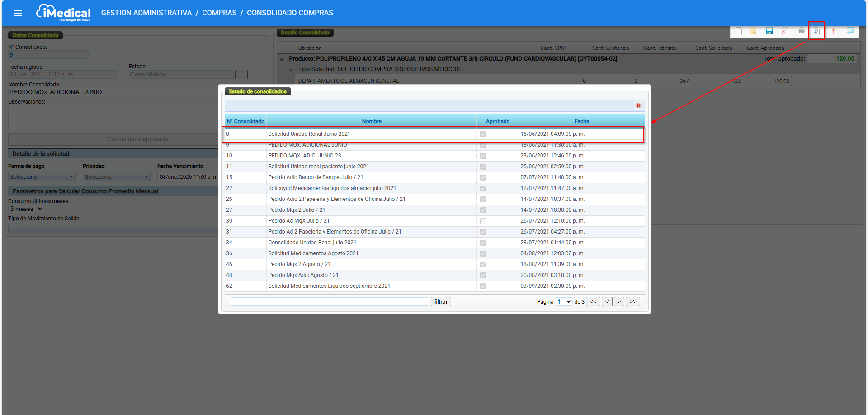Toggle Aprobado checkbox for Solicitud Unidad Renal Junio 2021
Viewport: 868px width, 415px height.
pos(483,134)
